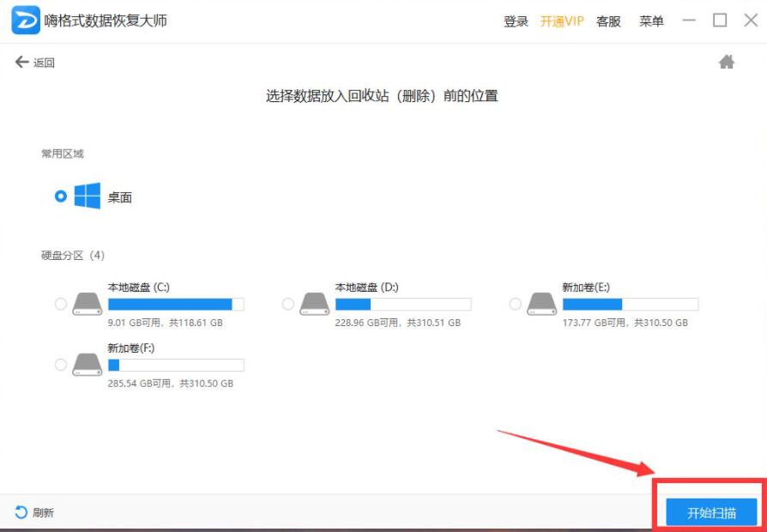Screen dimensions: 767x532
Task: Open the 菜单 menu
Action: click(x=651, y=21)
